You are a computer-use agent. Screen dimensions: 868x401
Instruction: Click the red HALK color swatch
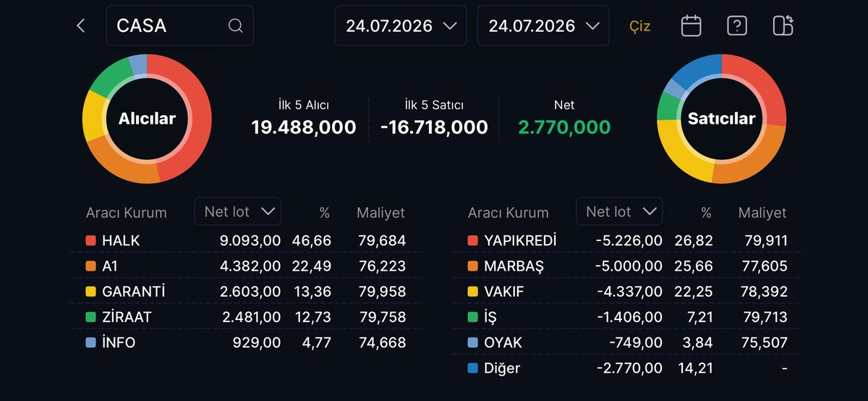pyautogui.click(x=90, y=240)
